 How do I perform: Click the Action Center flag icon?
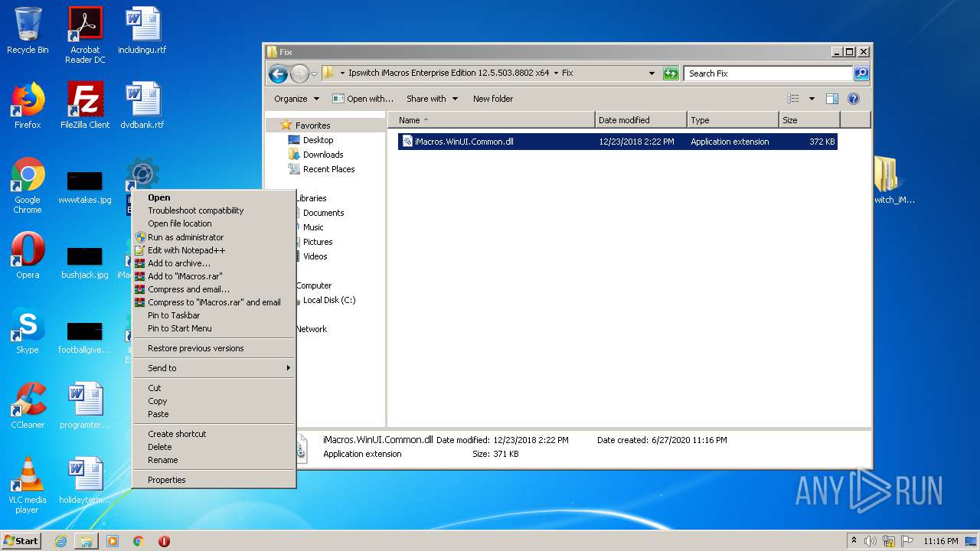coord(905,541)
